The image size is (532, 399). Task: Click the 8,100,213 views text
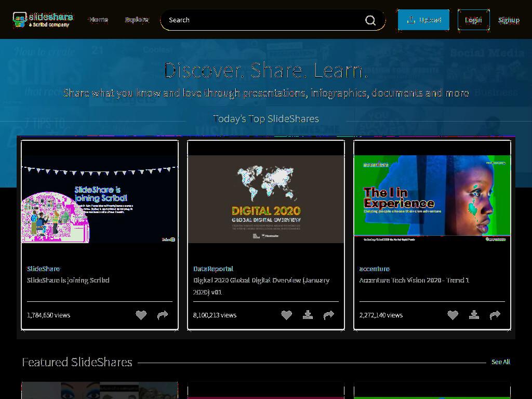[215, 315]
